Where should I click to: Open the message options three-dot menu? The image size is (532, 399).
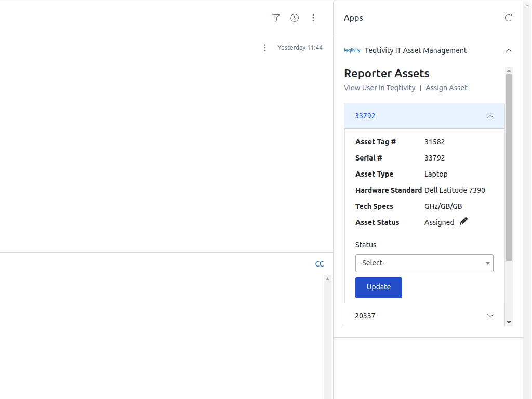[265, 47]
